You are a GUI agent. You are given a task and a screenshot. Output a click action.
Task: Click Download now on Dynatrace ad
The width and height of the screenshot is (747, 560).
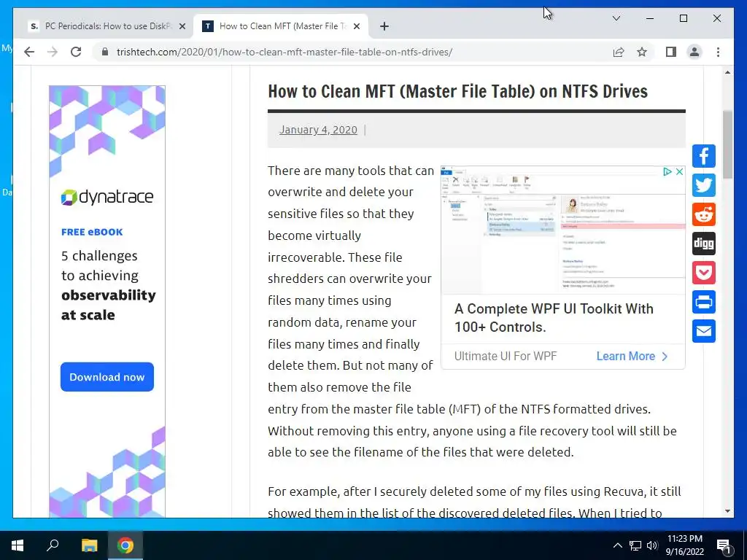click(x=107, y=377)
